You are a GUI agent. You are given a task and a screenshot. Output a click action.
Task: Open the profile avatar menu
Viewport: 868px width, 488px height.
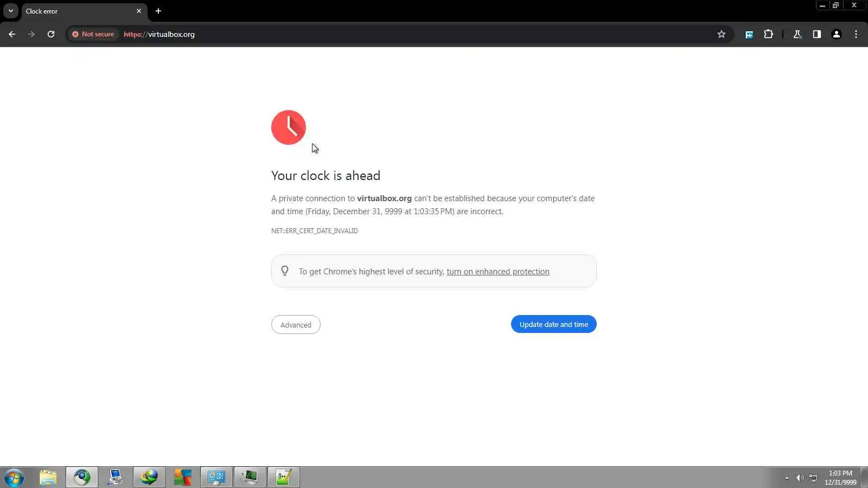point(837,34)
